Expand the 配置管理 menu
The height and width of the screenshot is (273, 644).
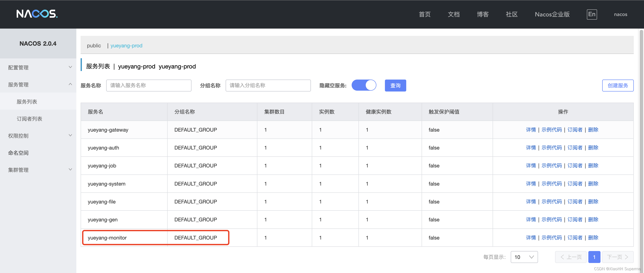point(38,67)
